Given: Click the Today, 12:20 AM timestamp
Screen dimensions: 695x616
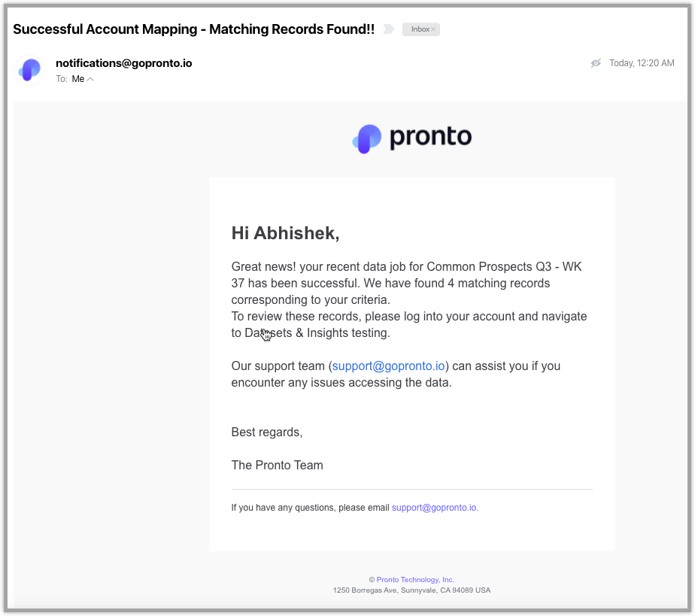Looking at the screenshot, I should pyautogui.click(x=642, y=63).
